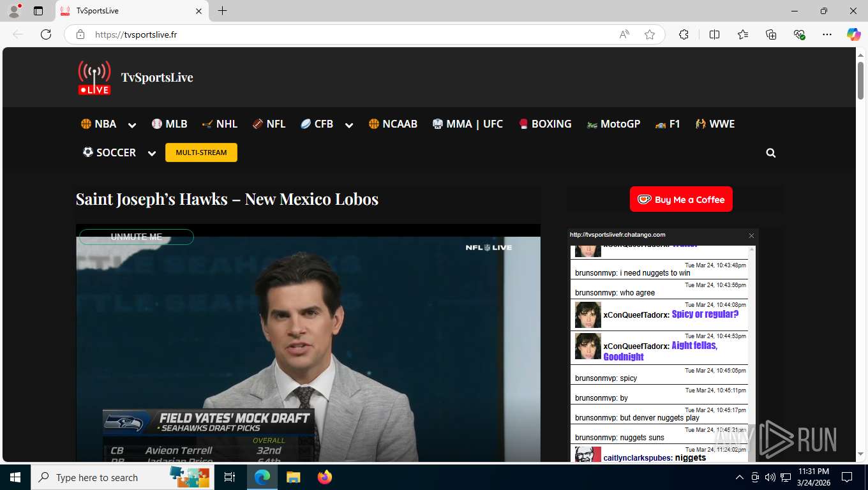The height and width of the screenshot is (490, 868).
Task: Click the browser refresh icon
Action: (x=46, y=34)
